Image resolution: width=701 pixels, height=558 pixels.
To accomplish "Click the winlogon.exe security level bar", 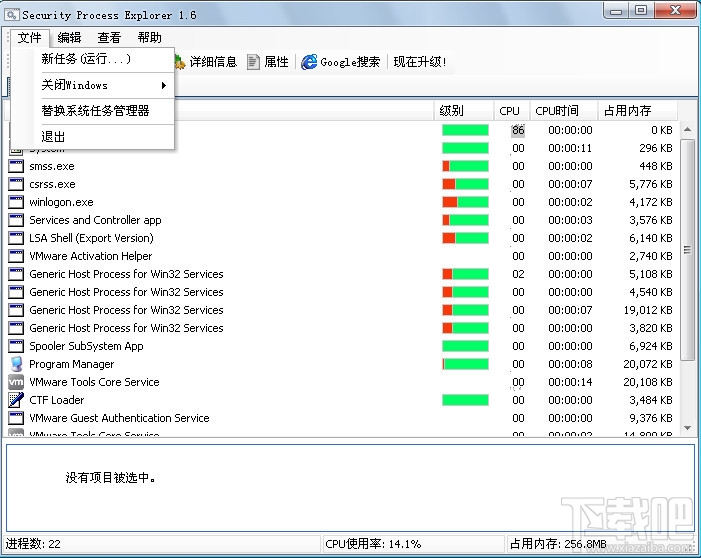I will coord(465,202).
